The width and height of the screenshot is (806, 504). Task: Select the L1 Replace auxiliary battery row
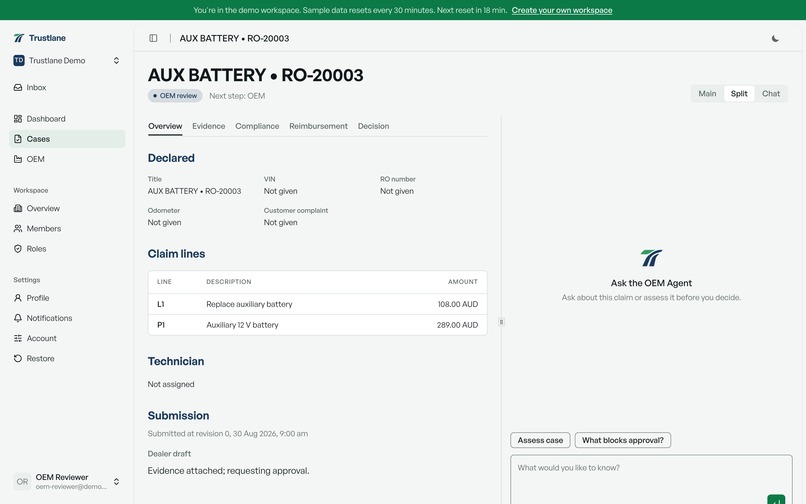pos(318,304)
